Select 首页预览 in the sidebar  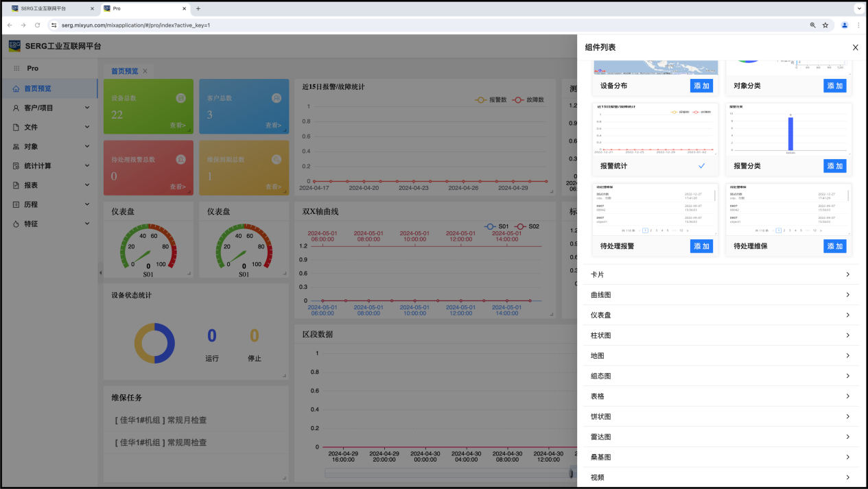38,88
